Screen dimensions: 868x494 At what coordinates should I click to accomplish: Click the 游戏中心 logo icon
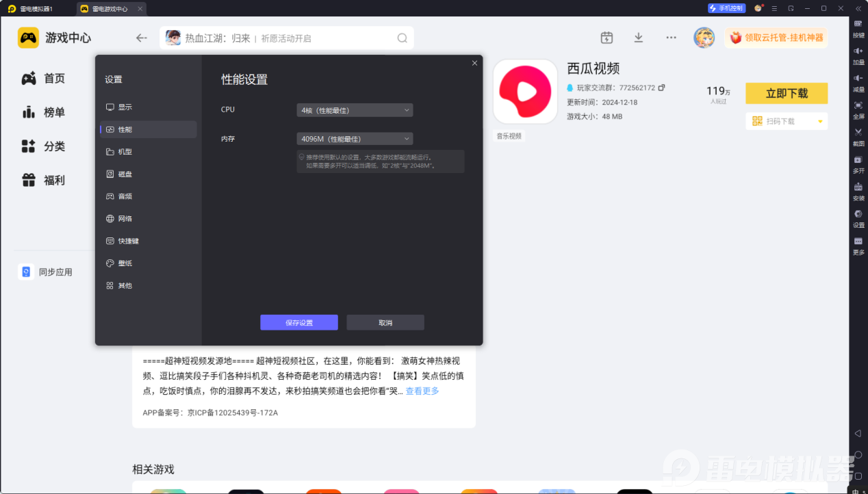pos(28,38)
